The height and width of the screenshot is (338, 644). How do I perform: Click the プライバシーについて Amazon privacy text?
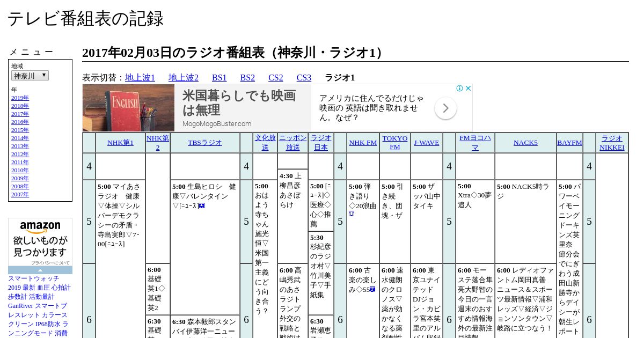pyautogui.click(x=50, y=263)
